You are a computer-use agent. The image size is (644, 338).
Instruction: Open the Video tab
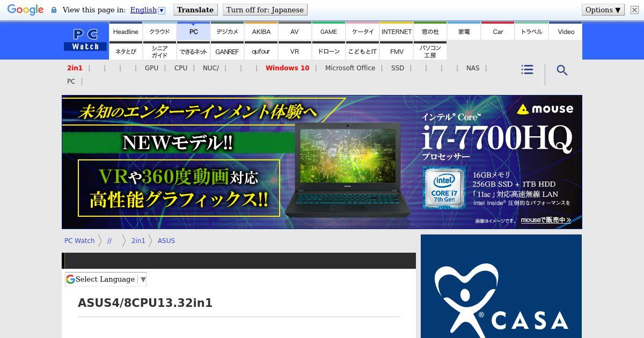pyautogui.click(x=566, y=31)
